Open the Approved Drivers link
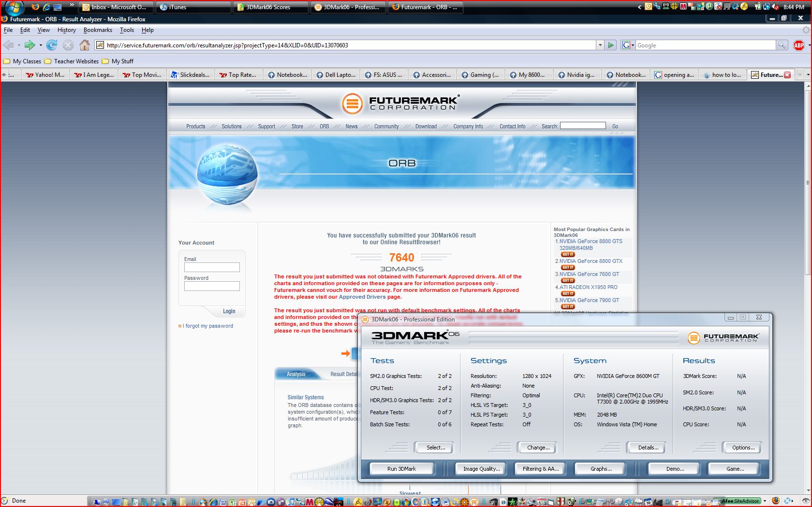Image resolution: width=812 pixels, height=507 pixels. [x=362, y=297]
